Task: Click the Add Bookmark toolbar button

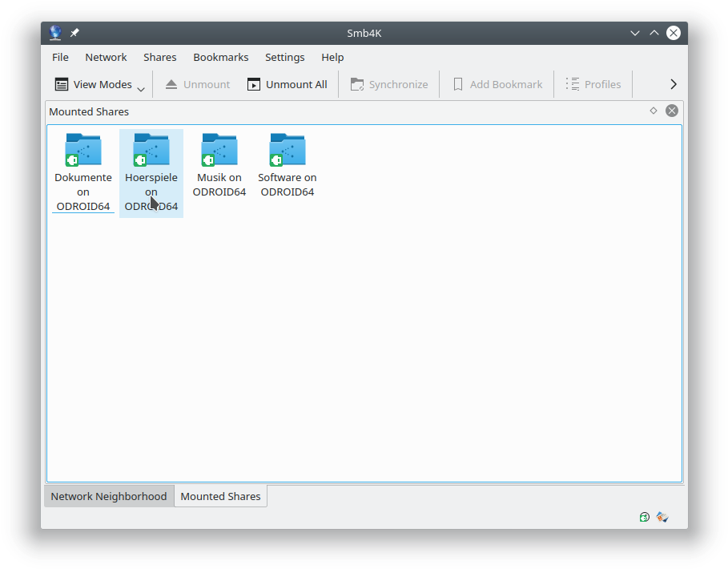Action: click(497, 84)
